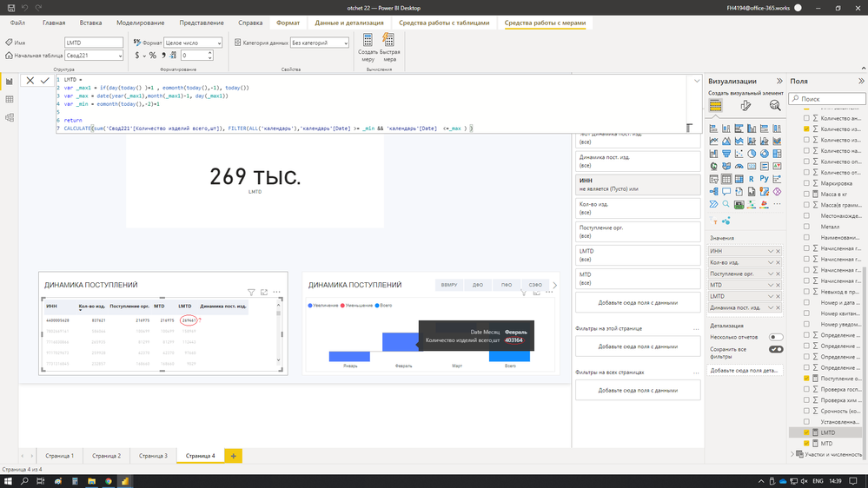Increase decimal places stepper

tap(209, 53)
